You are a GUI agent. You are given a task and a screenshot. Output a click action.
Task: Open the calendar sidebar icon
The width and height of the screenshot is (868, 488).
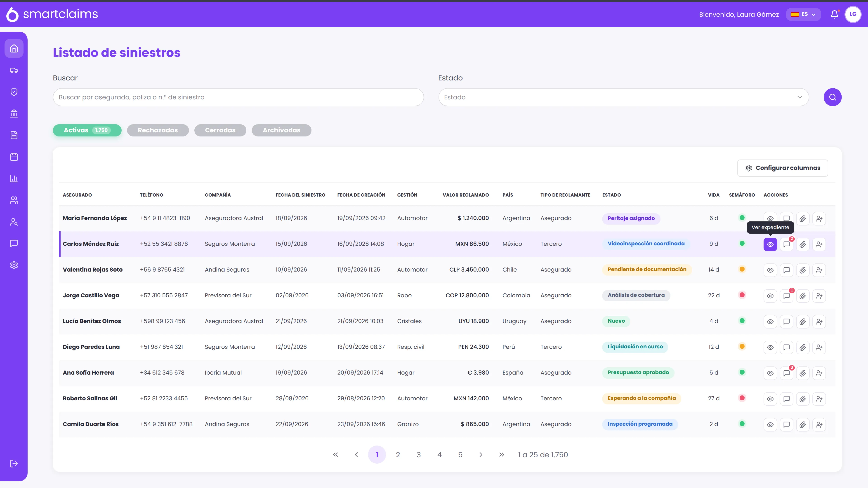pos(14,157)
